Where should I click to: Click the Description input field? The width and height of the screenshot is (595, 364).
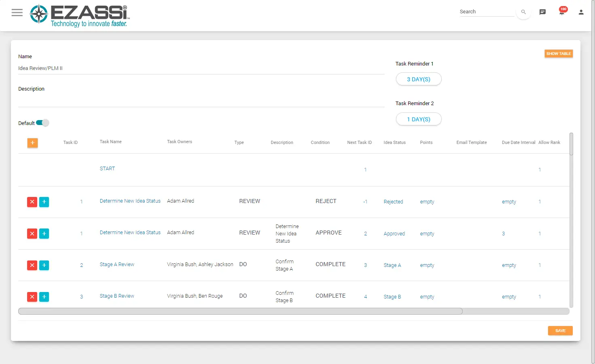tap(201, 101)
